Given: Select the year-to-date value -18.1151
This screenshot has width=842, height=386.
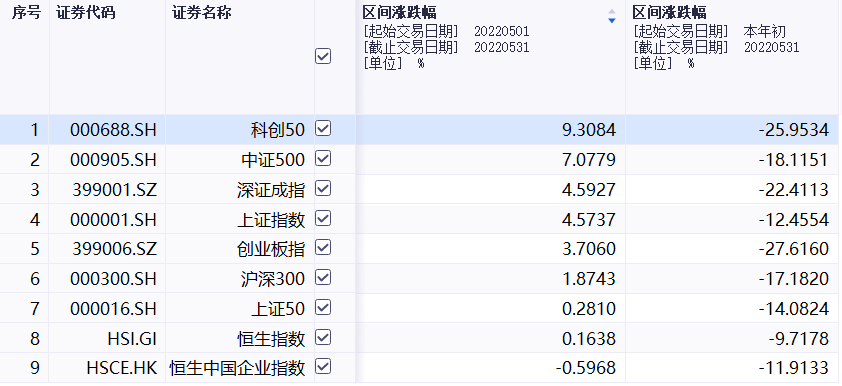Looking at the screenshot, I should [x=794, y=159].
